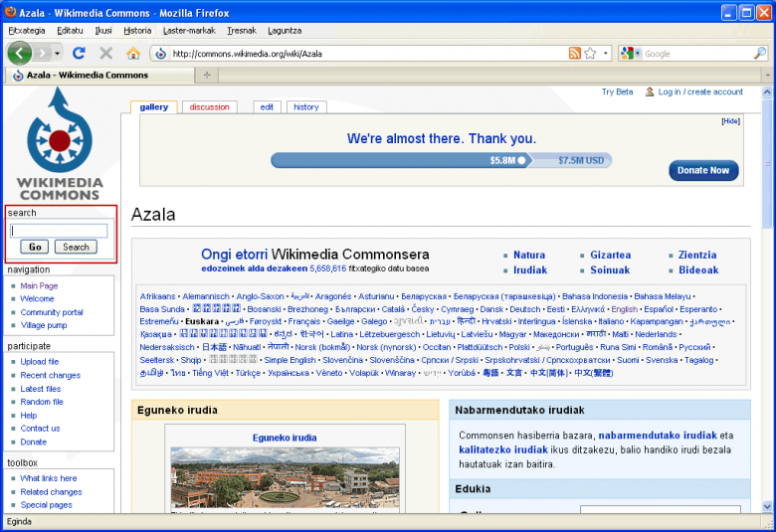The image size is (776, 532).
Task: Bookmark this page with the star icon
Action: 590,53
